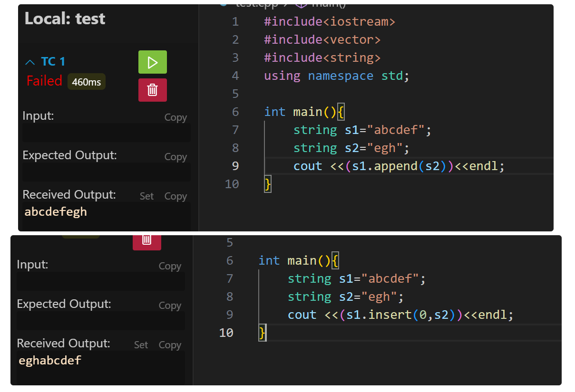This screenshot has width=575, height=392.
Task: Copy the Input in the upper panel
Action: point(175,117)
